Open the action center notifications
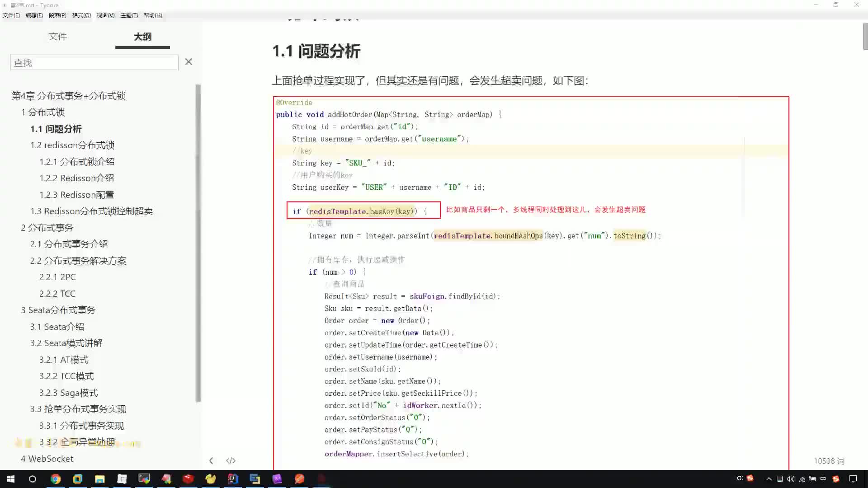Screen dimensions: 868x488 [853, 479]
